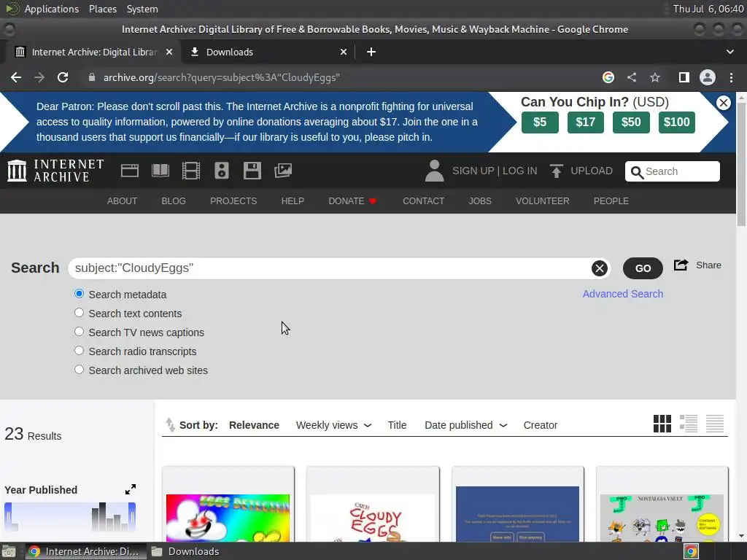The width and height of the screenshot is (747, 560).
Task: Click the Internet Archive logo
Action: [55, 171]
